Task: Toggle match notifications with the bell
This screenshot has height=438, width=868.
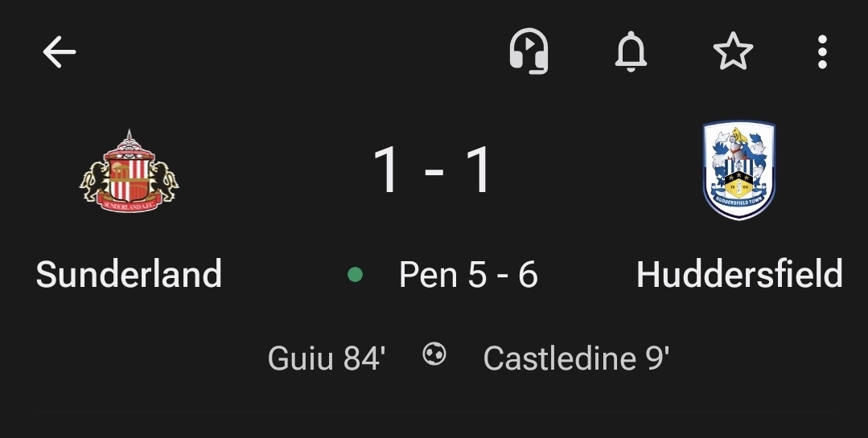Action: (631, 52)
